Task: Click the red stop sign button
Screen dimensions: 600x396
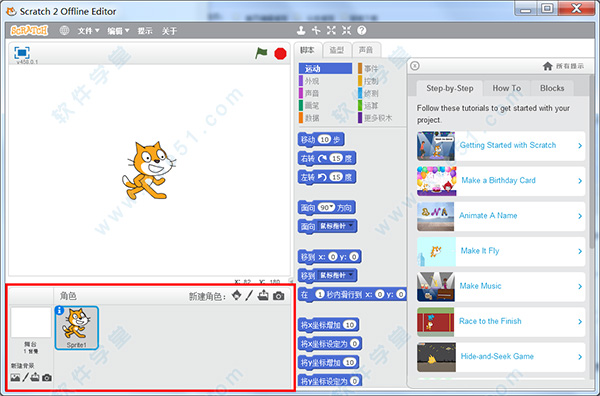Action: [280, 54]
